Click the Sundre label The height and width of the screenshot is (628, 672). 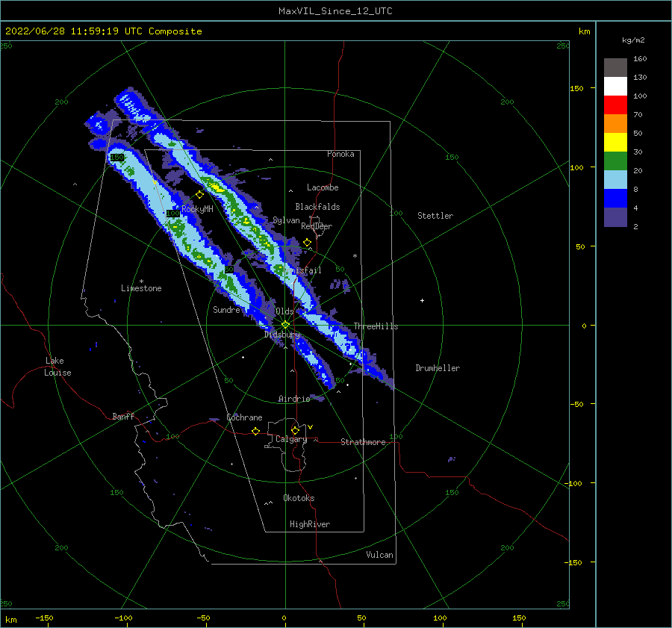coord(226,310)
